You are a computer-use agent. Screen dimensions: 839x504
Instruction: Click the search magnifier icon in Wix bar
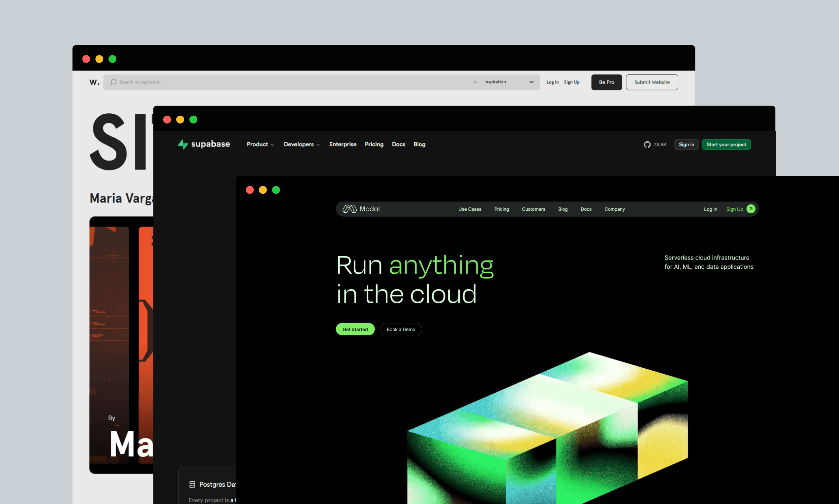point(114,82)
